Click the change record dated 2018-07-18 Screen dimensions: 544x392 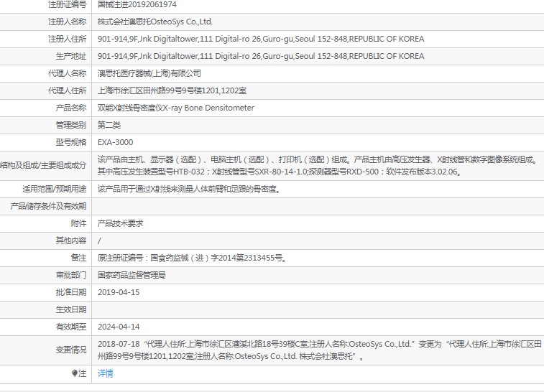pyautogui.click(x=319, y=350)
